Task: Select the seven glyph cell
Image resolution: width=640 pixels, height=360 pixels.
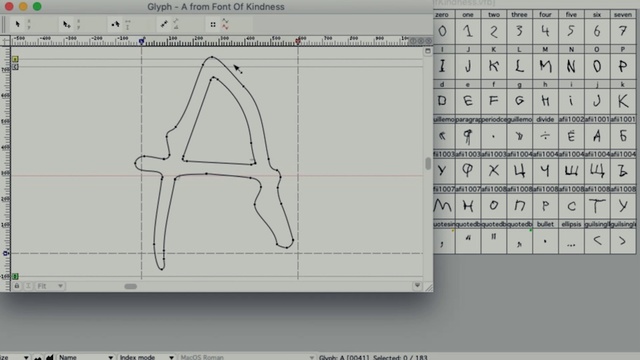Action: click(x=623, y=31)
